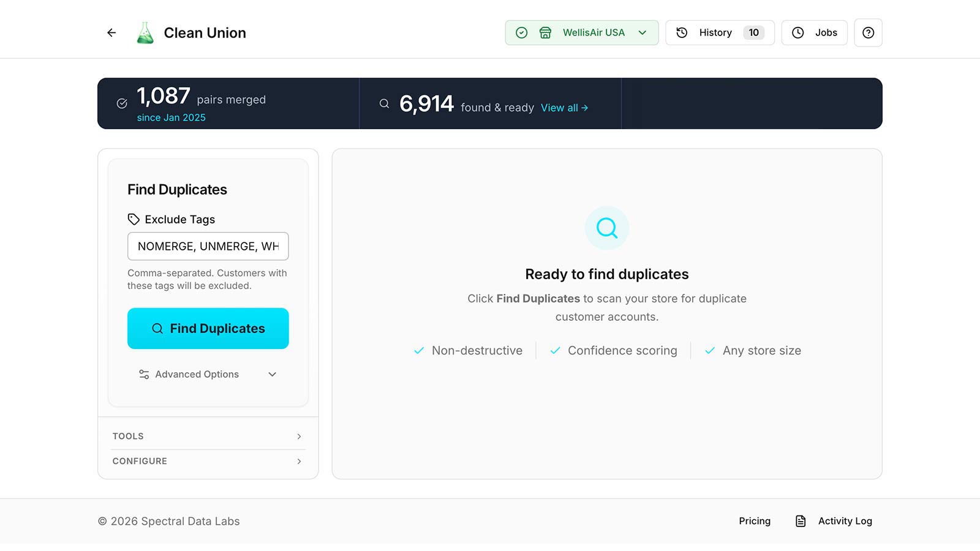Image resolution: width=980 pixels, height=551 pixels.
Task: Expand the CONFIGURE section
Action: tap(208, 461)
